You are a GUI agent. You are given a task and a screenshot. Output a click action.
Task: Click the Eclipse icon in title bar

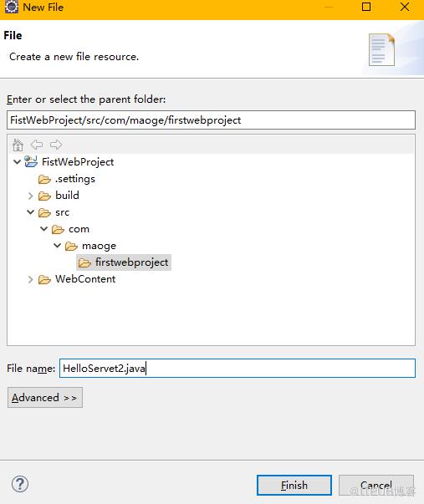pos(12,7)
